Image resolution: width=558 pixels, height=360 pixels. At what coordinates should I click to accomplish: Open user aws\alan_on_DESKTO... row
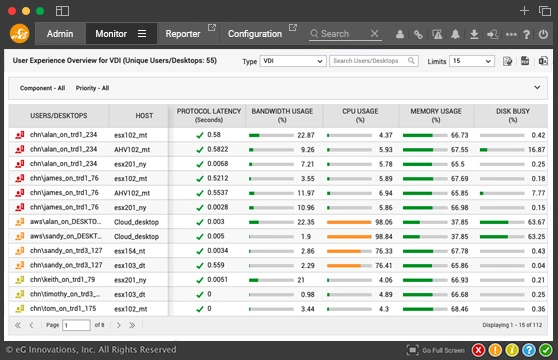[65, 222]
